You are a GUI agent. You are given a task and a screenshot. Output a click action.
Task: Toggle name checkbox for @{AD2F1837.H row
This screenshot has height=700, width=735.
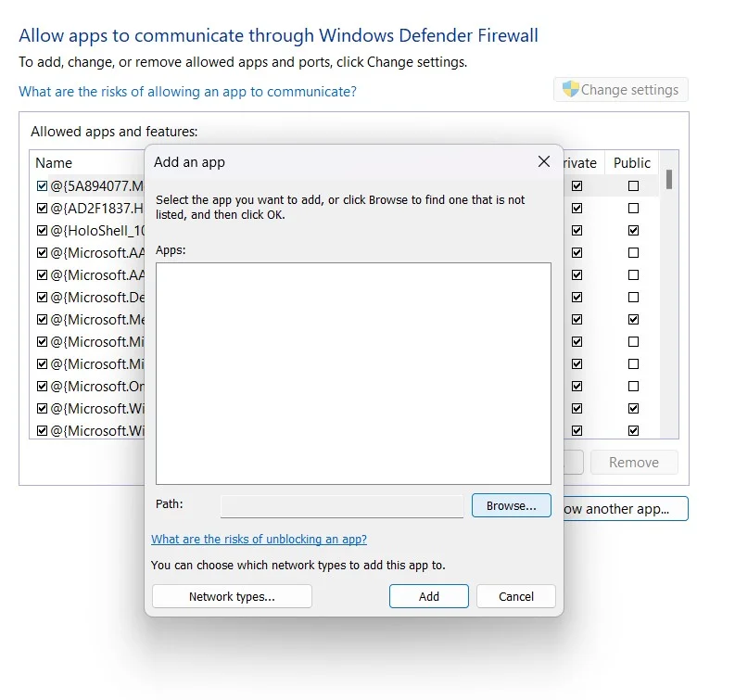43,209
